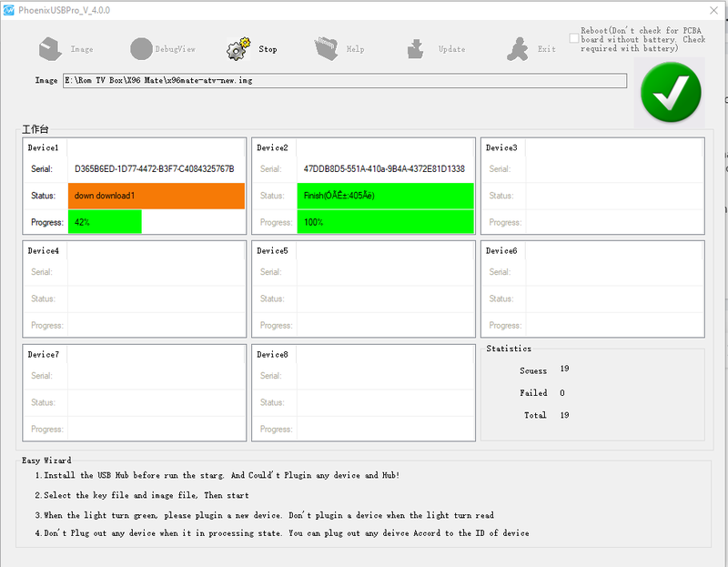Select the Device2 serial number text

click(384, 169)
